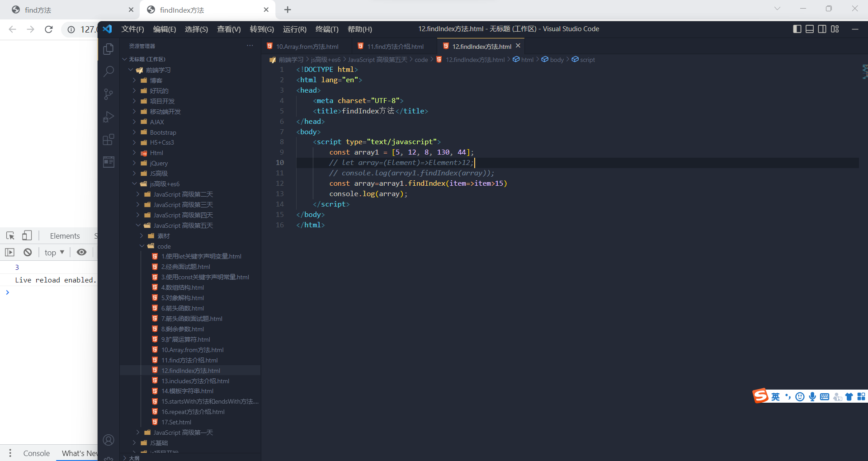
Task: Open the Extensions view
Action: coord(108,139)
